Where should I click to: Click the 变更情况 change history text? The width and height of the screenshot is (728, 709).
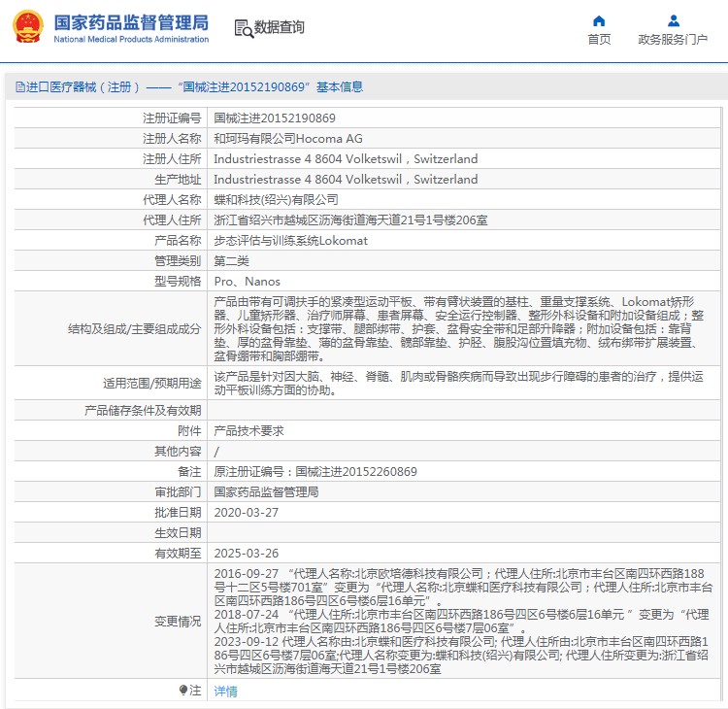pos(463,622)
